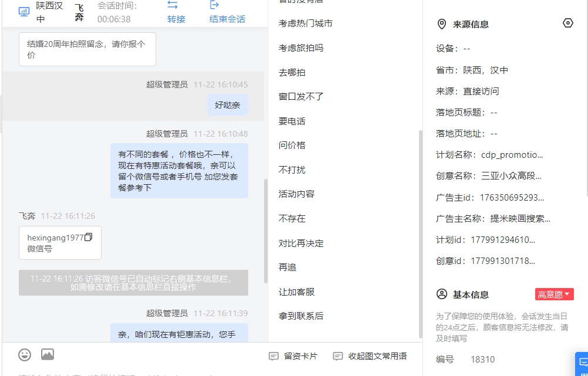The image size is (588, 376).
Task: Select quick phrase 问价格
Action: point(292,145)
